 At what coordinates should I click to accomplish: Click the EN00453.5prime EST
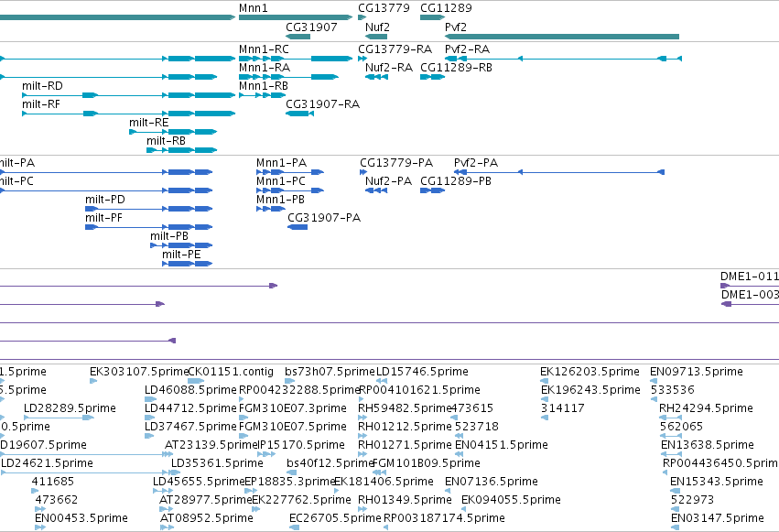coord(41,527)
